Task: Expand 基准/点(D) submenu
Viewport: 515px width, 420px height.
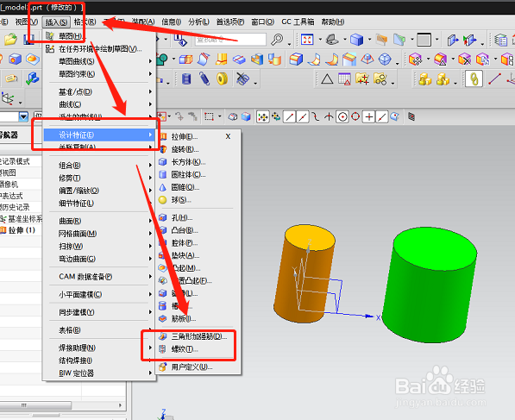Action: click(x=98, y=92)
